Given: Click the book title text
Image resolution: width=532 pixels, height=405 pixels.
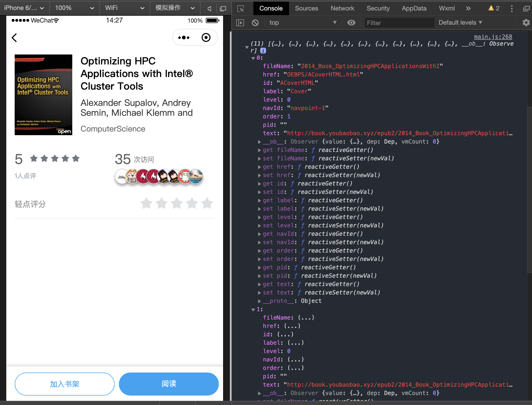Looking at the screenshot, I should pyautogui.click(x=137, y=74).
